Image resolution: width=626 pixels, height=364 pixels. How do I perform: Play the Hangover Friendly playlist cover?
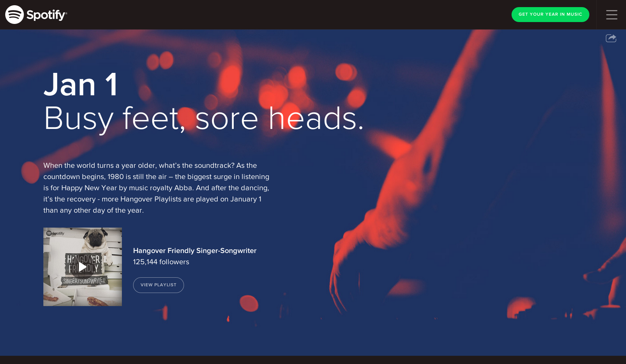(83, 267)
